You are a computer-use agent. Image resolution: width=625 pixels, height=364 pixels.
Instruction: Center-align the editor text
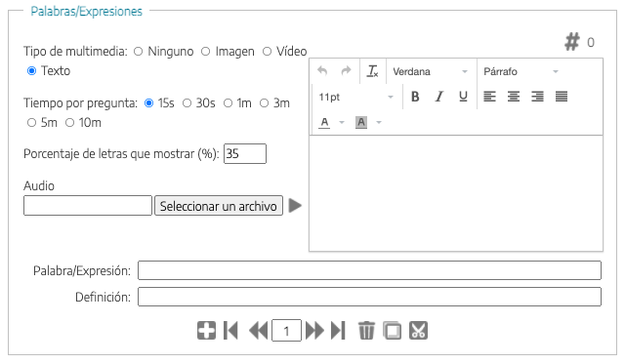coord(514,97)
